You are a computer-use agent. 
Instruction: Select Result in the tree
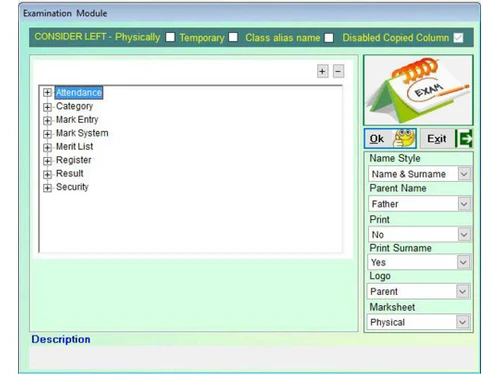(69, 173)
